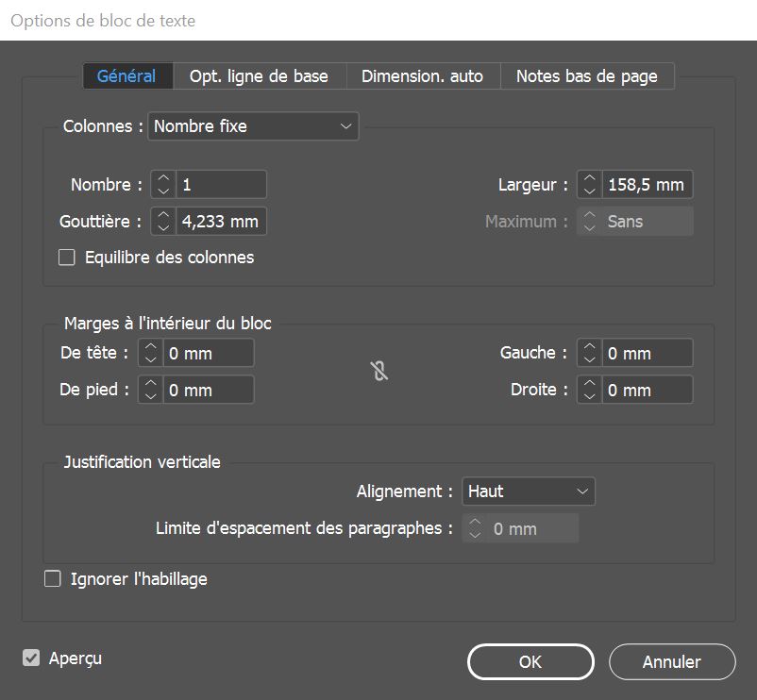
Task: Uncheck the Aperçu preview checkbox
Action: pyautogui.click(x=32, y=658)
